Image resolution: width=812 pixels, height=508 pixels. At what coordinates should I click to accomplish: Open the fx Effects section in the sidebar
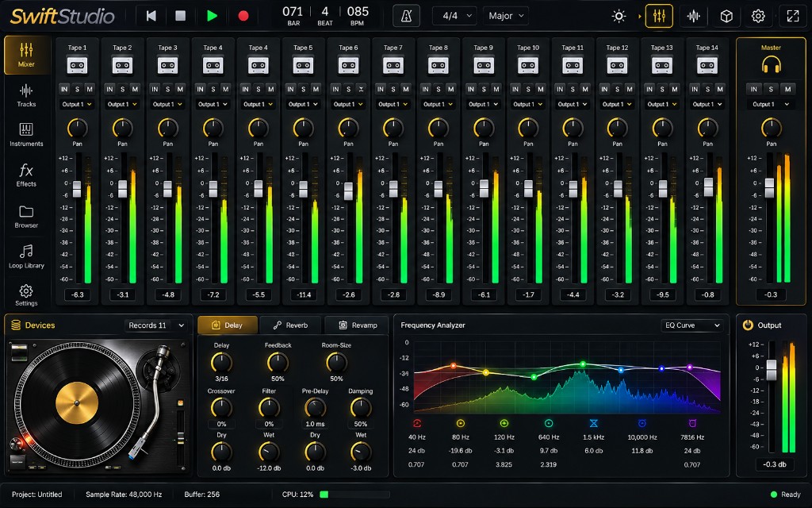(26, 175)
